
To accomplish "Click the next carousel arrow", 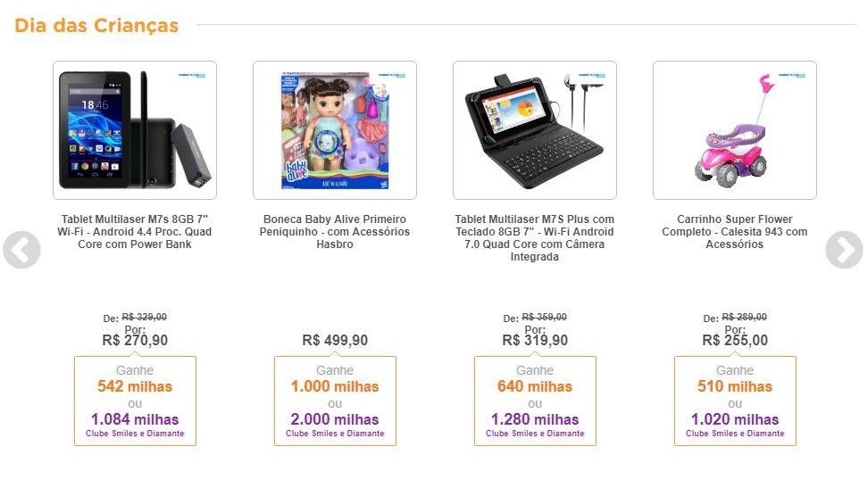I will [x=844, y=250].
